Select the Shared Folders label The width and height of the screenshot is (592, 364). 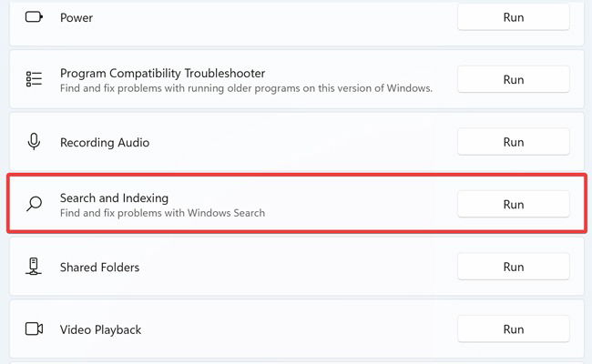99,268
